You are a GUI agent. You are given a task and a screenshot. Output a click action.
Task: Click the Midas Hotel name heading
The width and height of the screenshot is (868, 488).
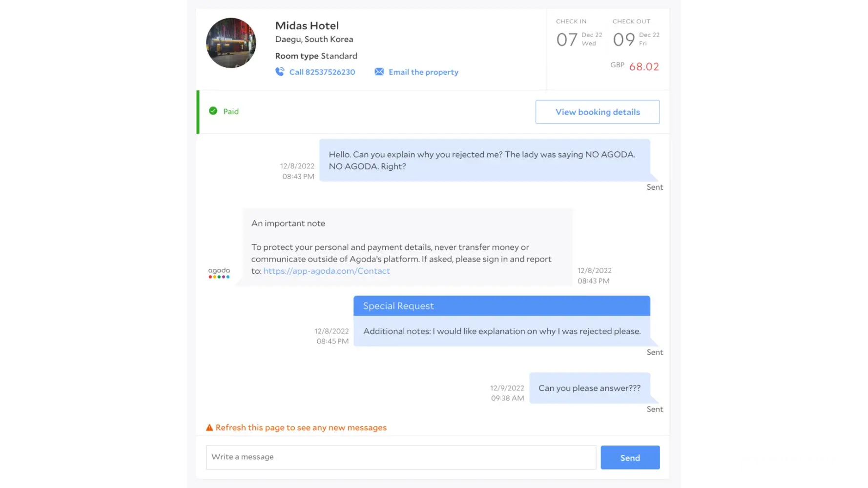307,25
